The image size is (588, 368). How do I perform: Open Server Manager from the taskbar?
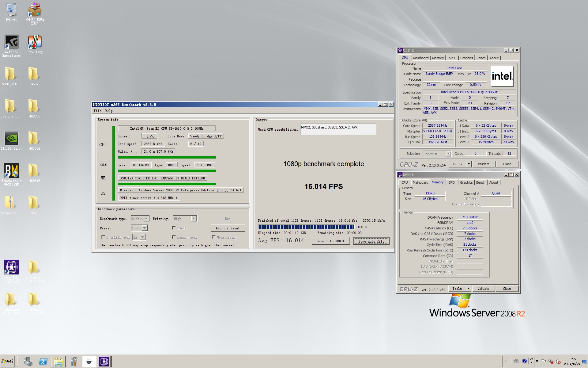[x=28, y=362]
